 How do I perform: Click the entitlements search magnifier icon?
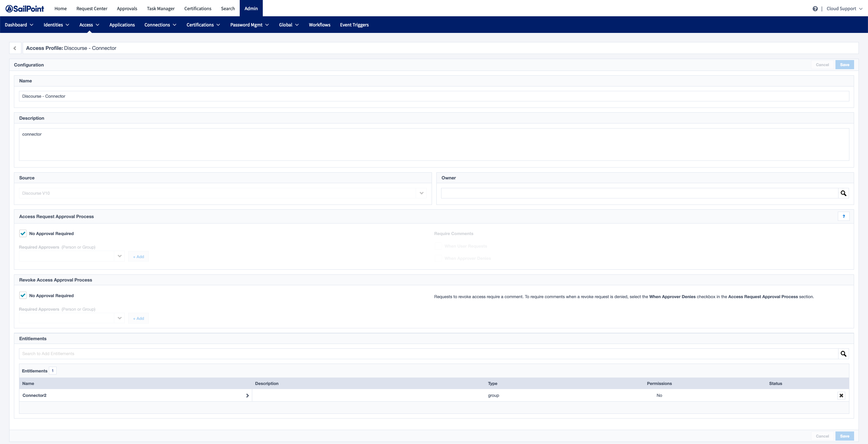click(x=843, y=354)
